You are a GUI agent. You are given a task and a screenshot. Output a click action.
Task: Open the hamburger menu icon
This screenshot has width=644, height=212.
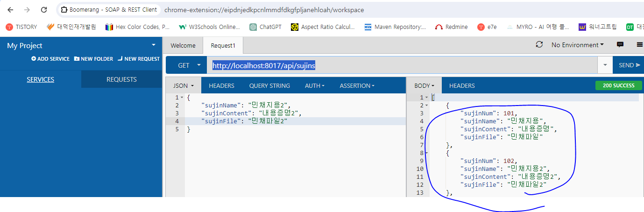tap(639, 45)
